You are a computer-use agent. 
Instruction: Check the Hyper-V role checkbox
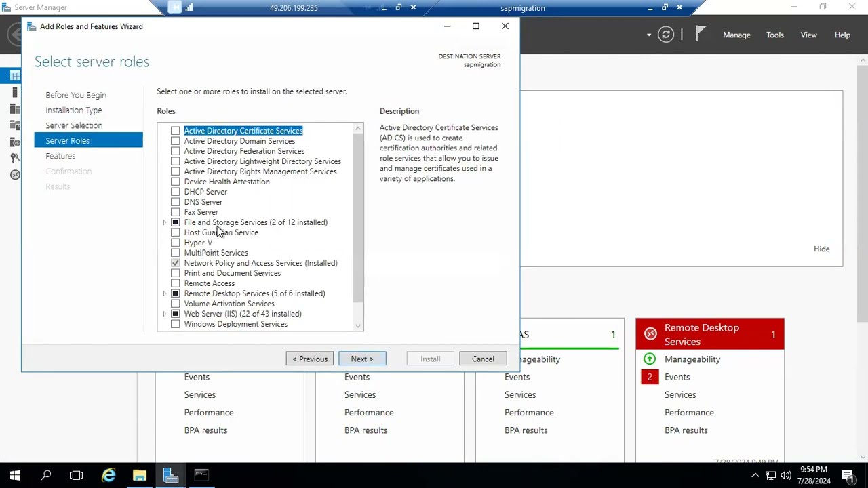tap(176, 243)
